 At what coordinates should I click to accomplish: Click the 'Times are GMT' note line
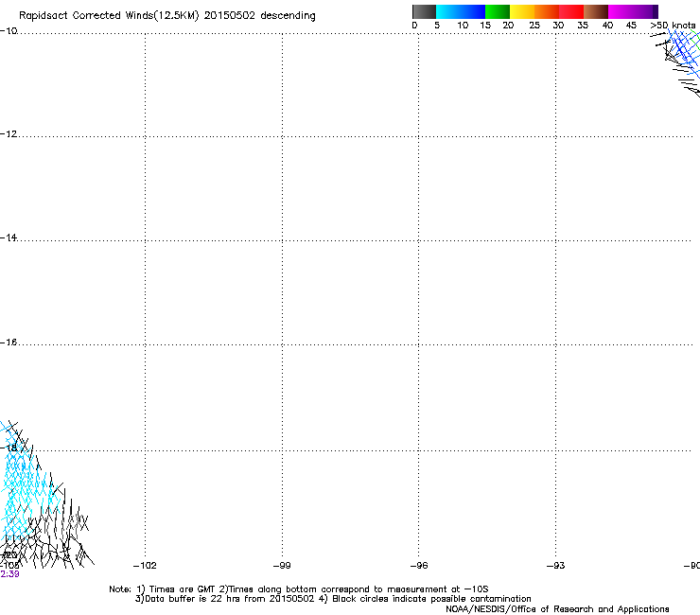(x=299, y=589)
